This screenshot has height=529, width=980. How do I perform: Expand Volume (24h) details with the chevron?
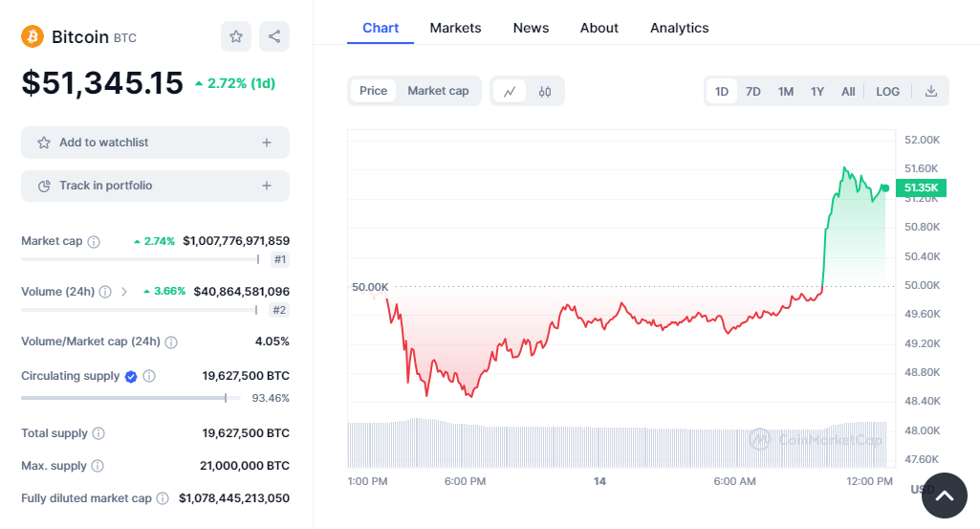(123, 292)
